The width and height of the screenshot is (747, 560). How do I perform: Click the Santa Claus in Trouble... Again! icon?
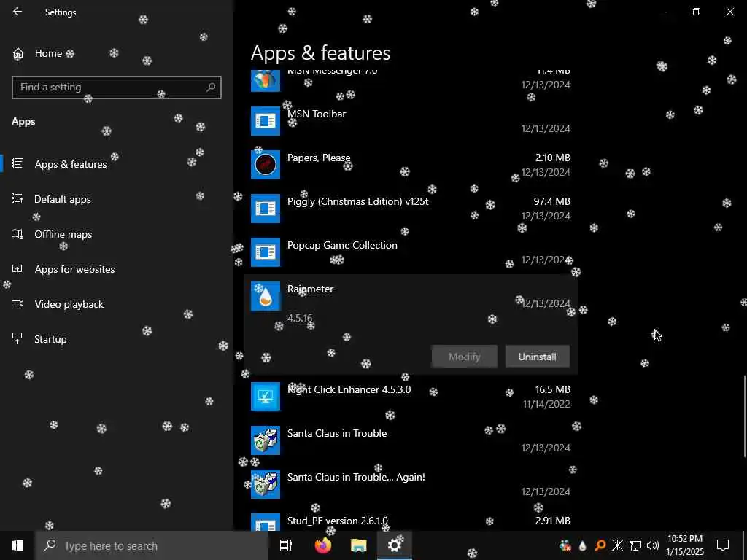tap(266, 484)
